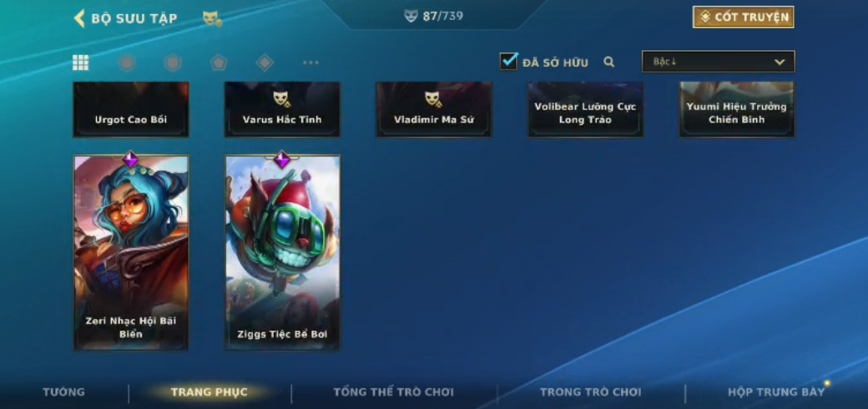Screen dimensions: 868x409
Task: Expand the Bậc sort dropdown
Action: tap(718, 62)
